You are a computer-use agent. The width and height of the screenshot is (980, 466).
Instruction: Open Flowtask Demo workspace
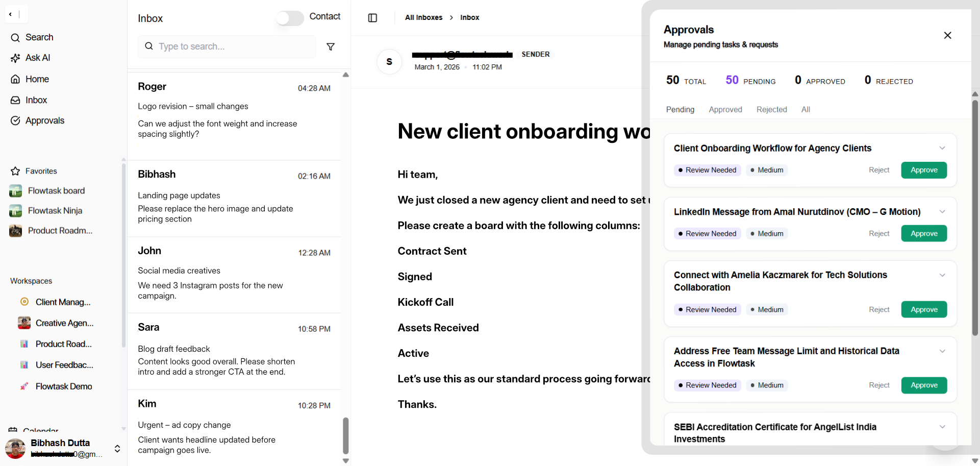[56, 386]
